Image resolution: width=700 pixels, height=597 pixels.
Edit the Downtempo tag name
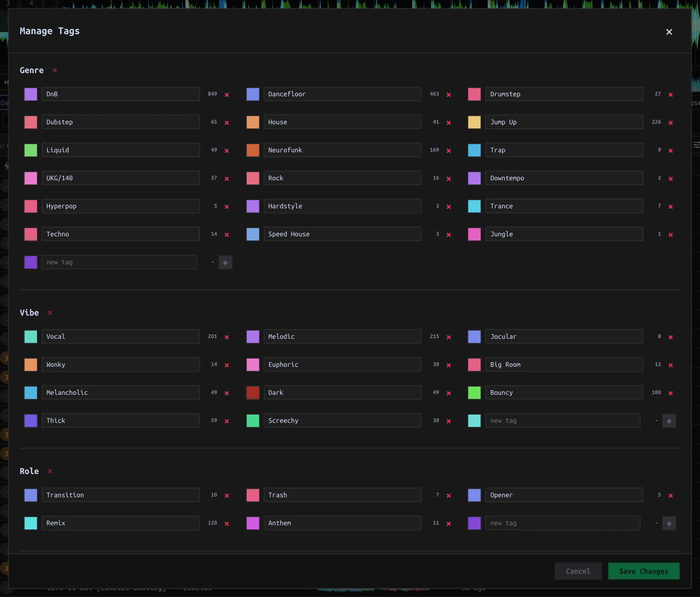click(564, 178)
